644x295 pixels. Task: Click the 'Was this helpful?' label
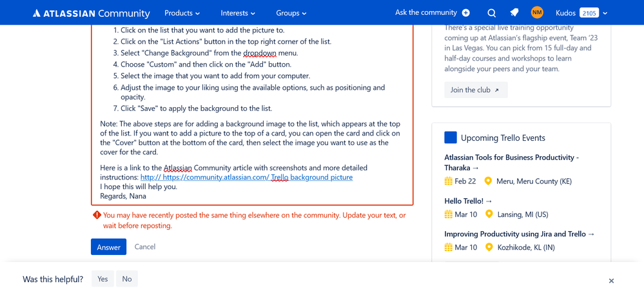click(x=53, y=279)
